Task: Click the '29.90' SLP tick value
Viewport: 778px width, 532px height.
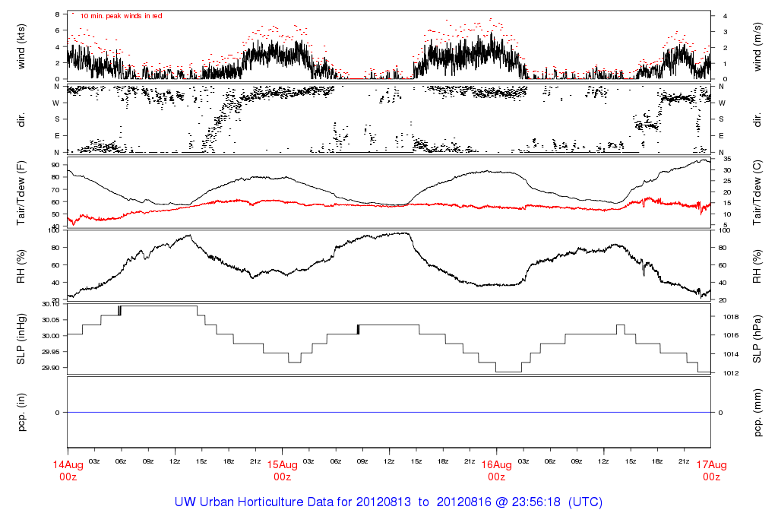Action: point(51,368)
